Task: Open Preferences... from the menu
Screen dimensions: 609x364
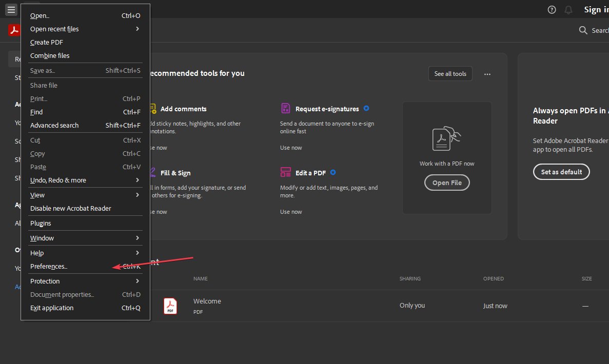Action: point(86,266)
